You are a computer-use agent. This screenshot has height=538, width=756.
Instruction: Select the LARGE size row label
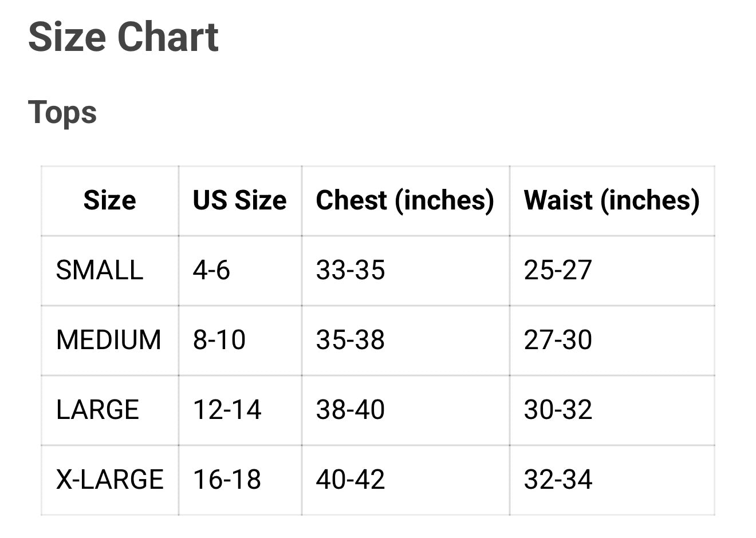point(97,410)
